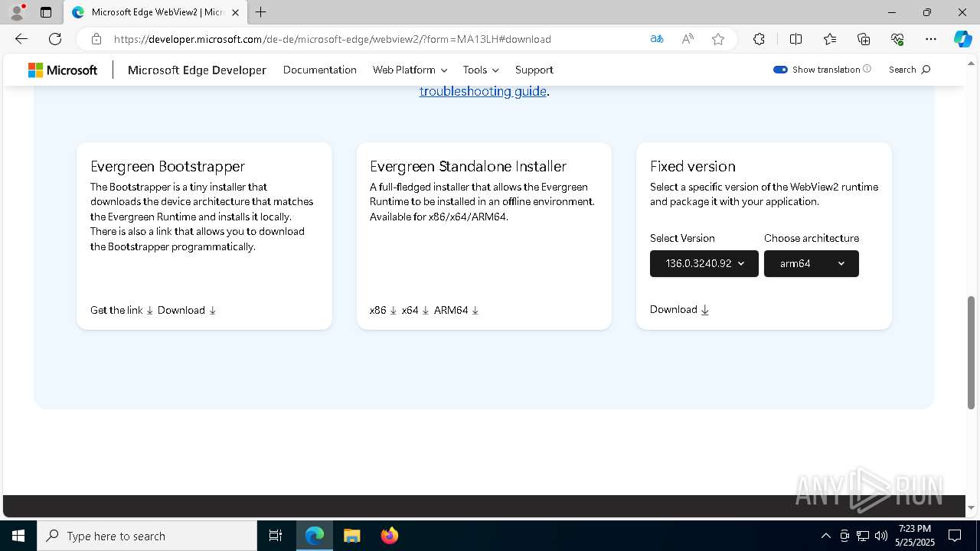Open the Favorites list icon
The image size is (980, 551).
click(x=830, y=39)
